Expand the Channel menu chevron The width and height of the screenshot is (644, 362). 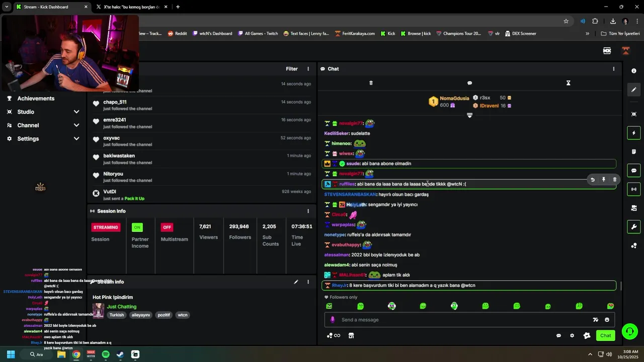point(76,125)
